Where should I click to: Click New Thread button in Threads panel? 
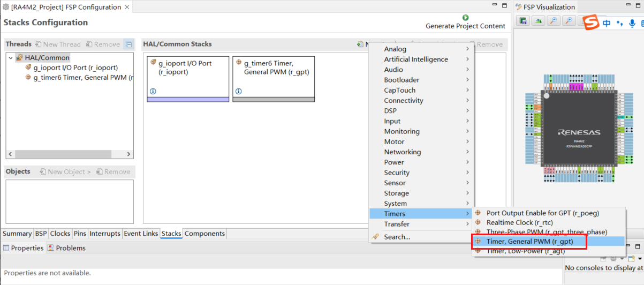tap(58, 44)
